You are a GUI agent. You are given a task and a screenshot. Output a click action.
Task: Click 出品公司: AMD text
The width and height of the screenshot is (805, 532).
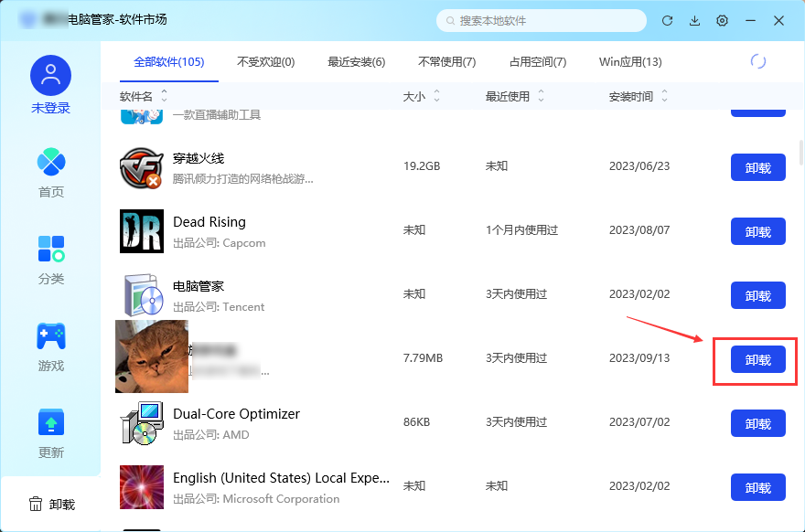pos(211,435)
